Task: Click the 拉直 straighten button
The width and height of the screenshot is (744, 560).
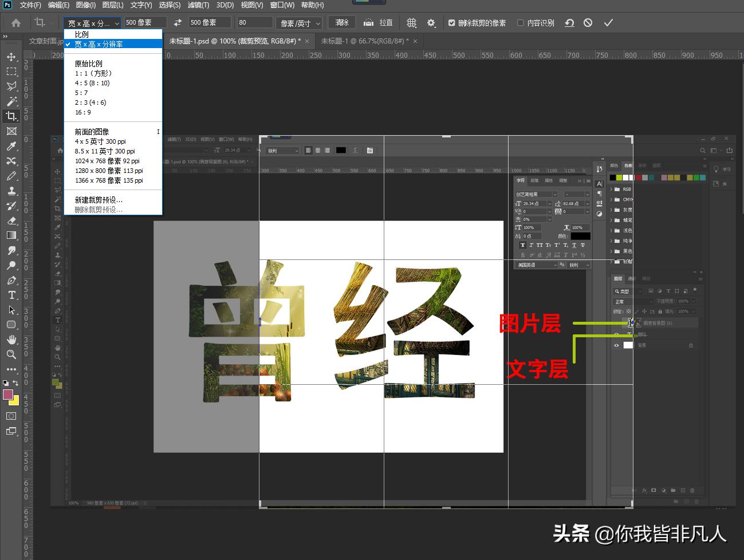Action: tap(379, 22)
